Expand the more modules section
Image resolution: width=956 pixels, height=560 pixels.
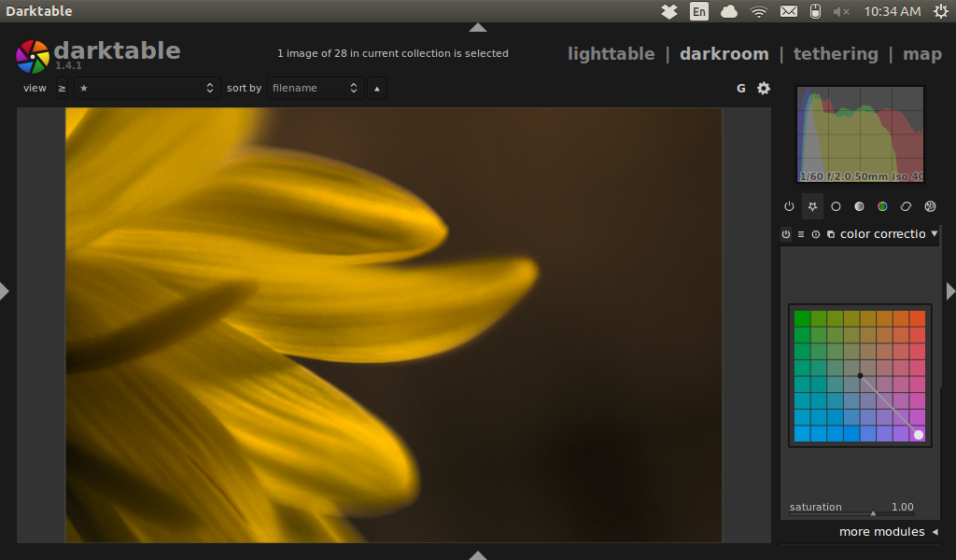[x=881, y=532]
